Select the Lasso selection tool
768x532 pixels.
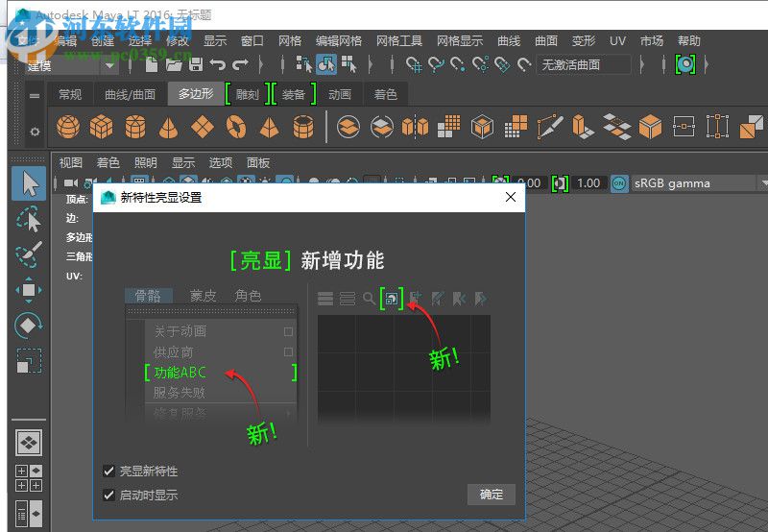point(29,219)
